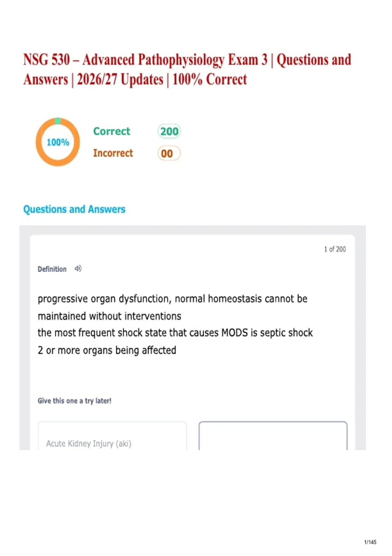Image resolution: width=392 pixels, height=556 pixels.
Task: Click the Definition label on the card
Action: coord(52,269)
